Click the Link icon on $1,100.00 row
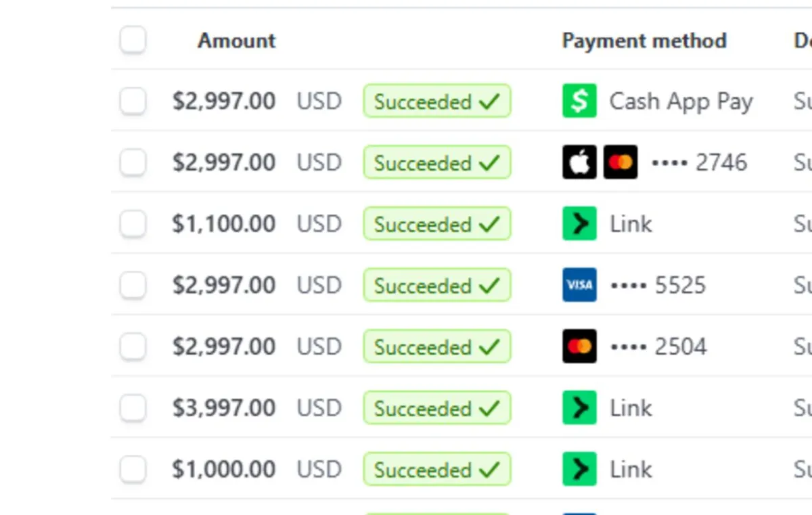This screenshot has width=812, height=515. point(579,224)
